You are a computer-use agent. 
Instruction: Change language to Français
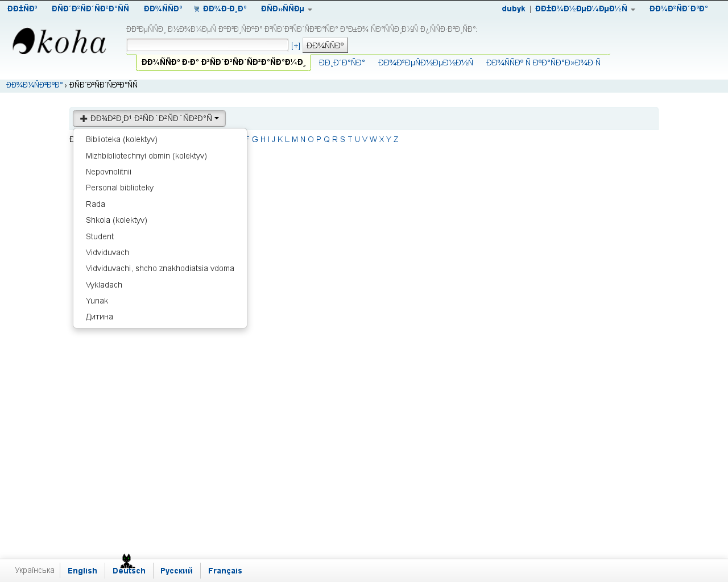225,571
